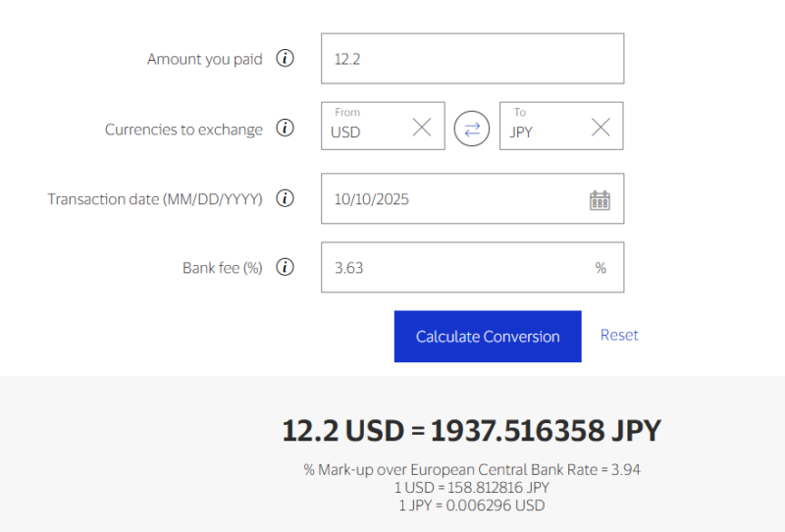Image resolution: width=785 pixels, height=532 pixels.
Task: Click the info icon next to Transaction date
Action: (286, 198)
